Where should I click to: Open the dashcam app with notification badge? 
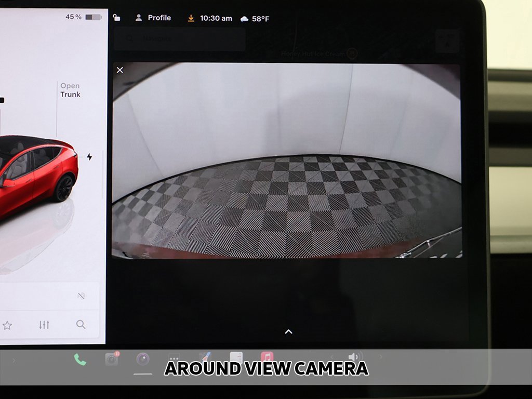coord(112,358)
